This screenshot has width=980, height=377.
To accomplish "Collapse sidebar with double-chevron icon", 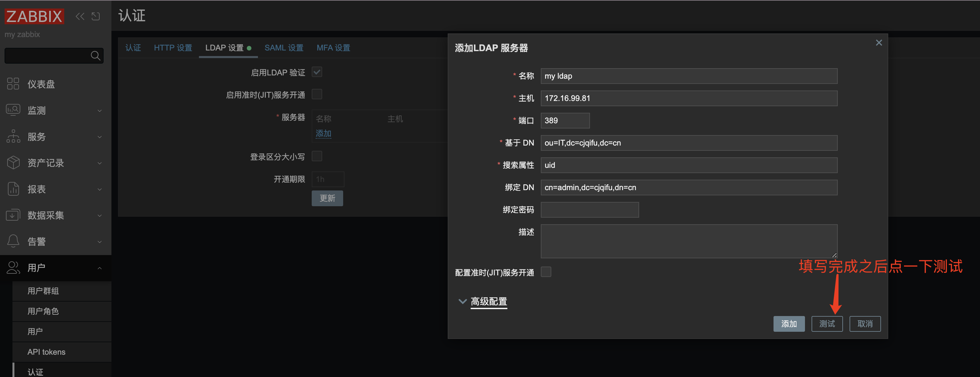I will tap(80, 16).
